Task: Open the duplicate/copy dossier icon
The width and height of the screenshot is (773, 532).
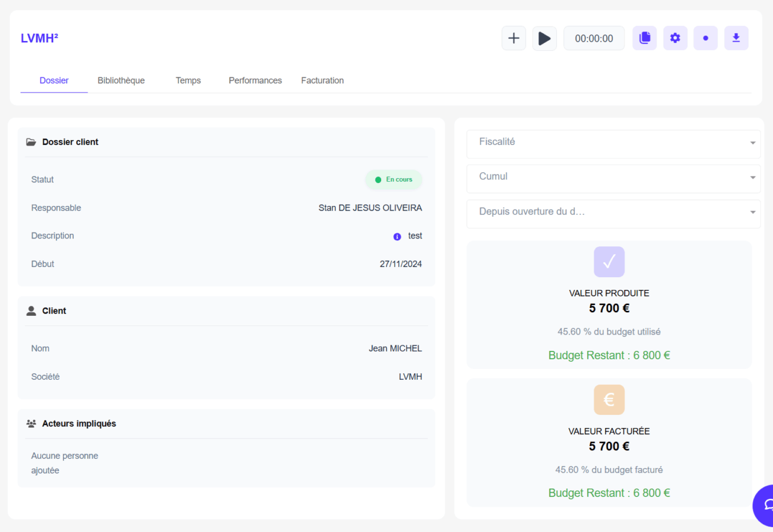Action: point(644,37)
